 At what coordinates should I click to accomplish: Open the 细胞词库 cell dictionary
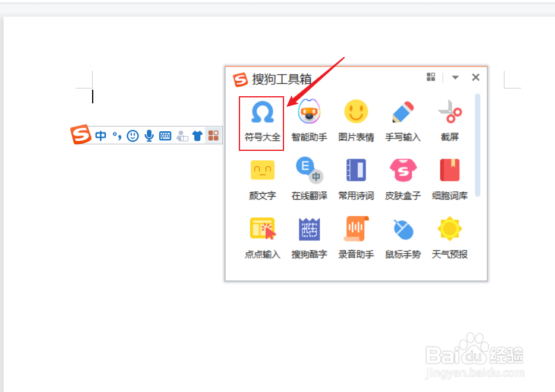pos(449,181)
